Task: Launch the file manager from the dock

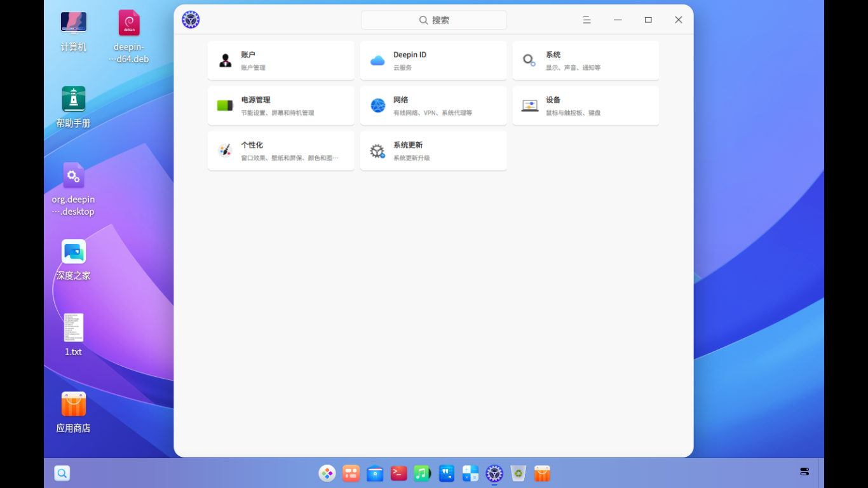Action: point(375,473)
